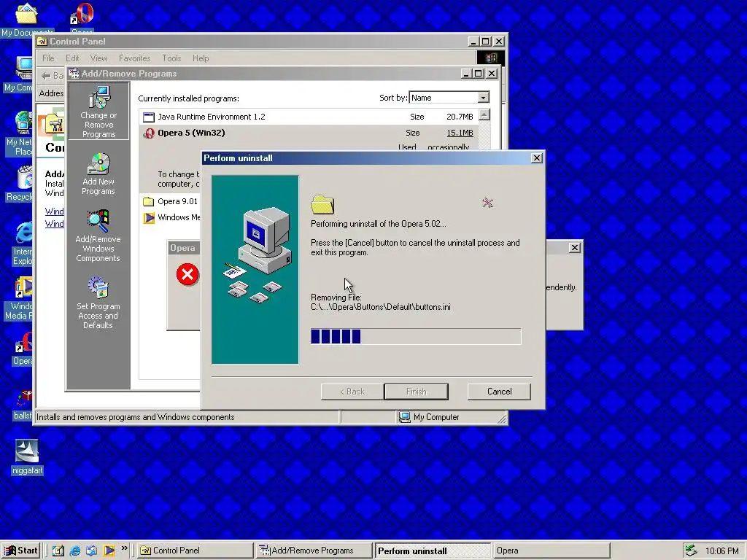Click the program list scrollbar up arrow
The height and width of the screenshot is (560, 747).
coord(484,114)
